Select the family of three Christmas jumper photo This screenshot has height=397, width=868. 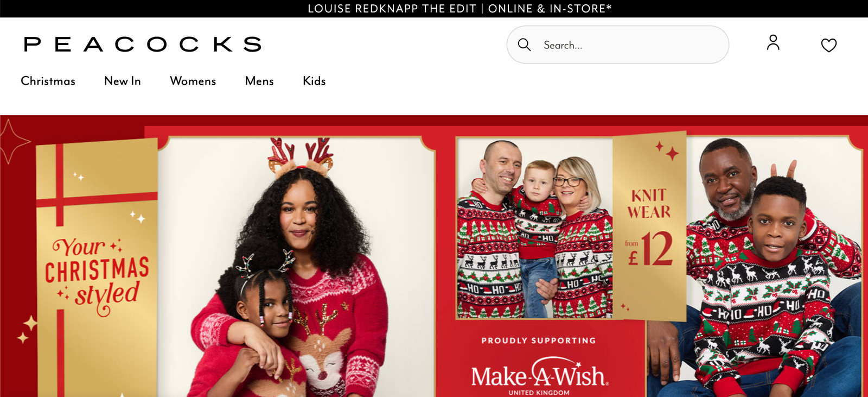point(534,228)
